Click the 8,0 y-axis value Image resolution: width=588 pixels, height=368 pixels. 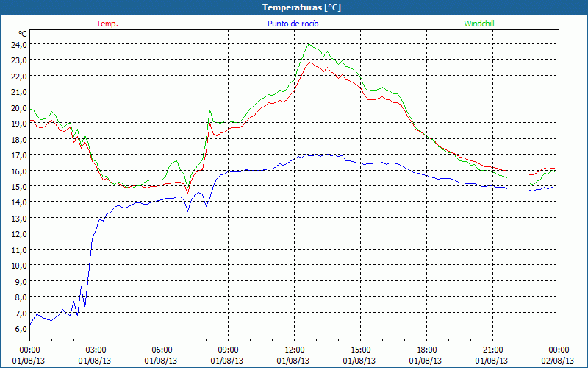(x=21, y=297)
